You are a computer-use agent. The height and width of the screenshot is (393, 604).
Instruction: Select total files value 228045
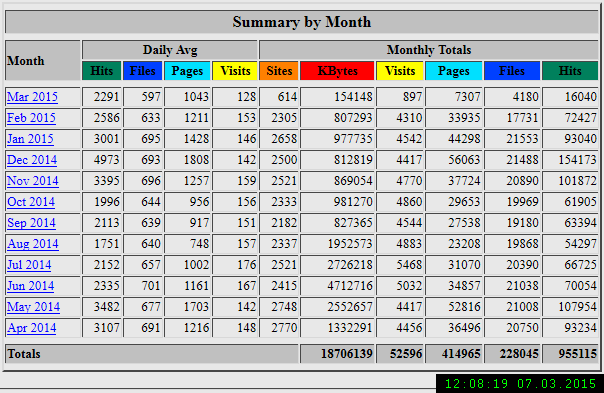(519, 354)
